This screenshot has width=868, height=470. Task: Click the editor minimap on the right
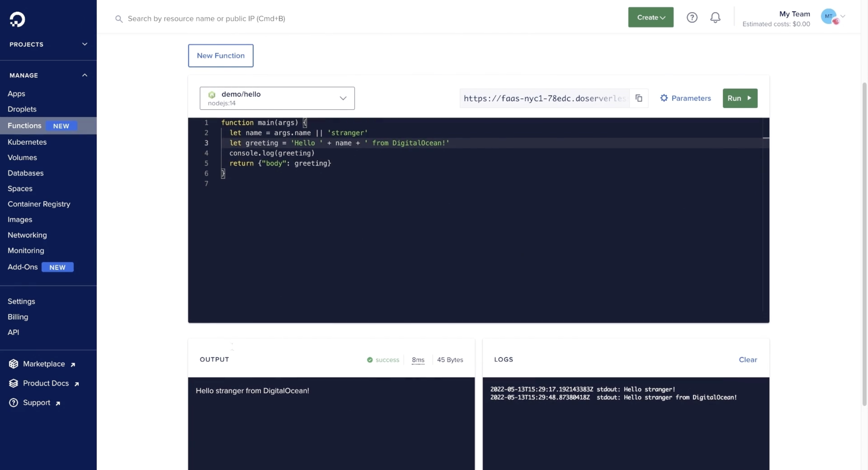point(766,215)
